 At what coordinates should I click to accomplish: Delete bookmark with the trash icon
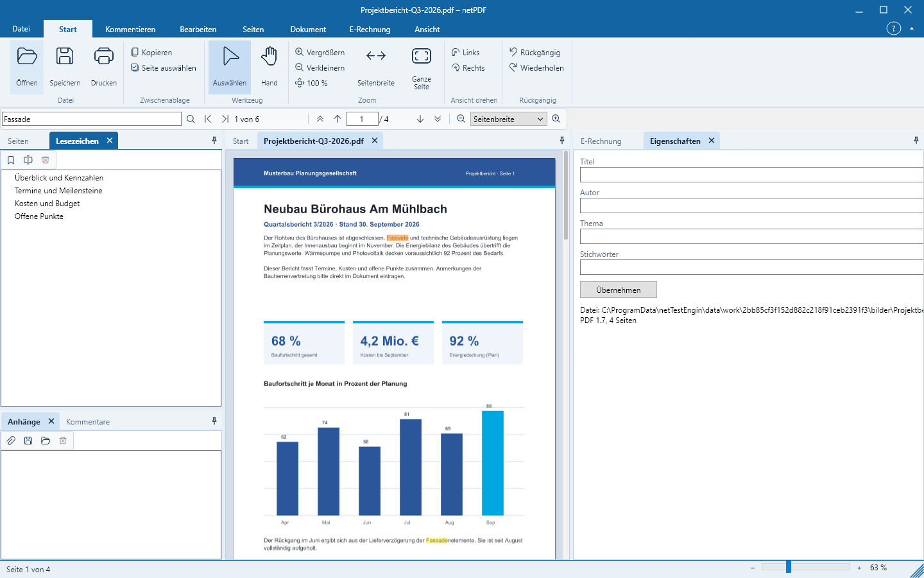coord(46,160)
